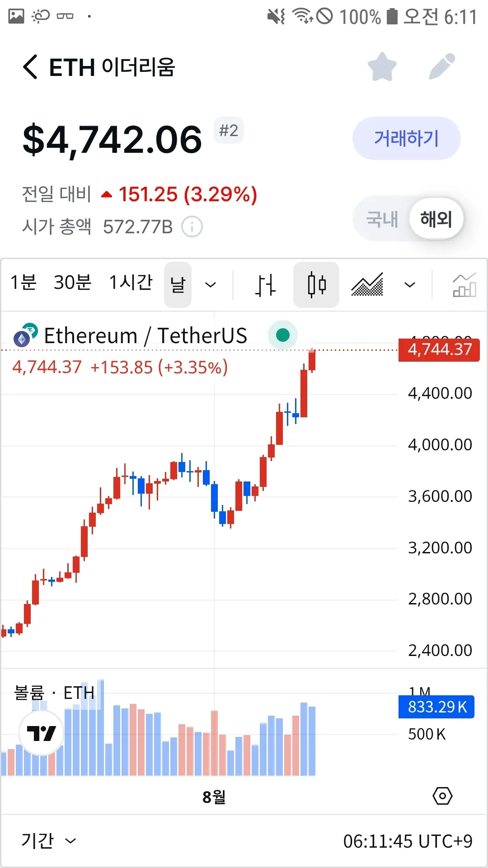Switch to area chart style icon
Image resolution: width=488 pixels, height=868 pixels.
[367, 285]
